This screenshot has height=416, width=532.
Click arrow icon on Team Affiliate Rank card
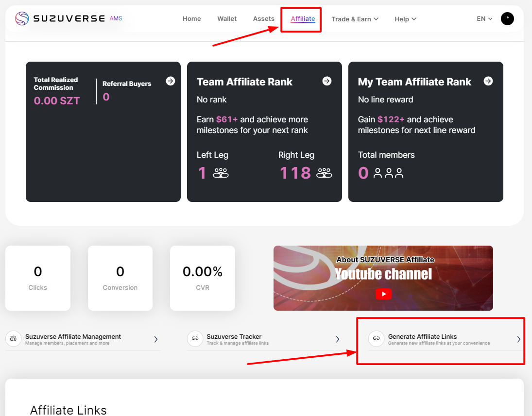(327, 81)
